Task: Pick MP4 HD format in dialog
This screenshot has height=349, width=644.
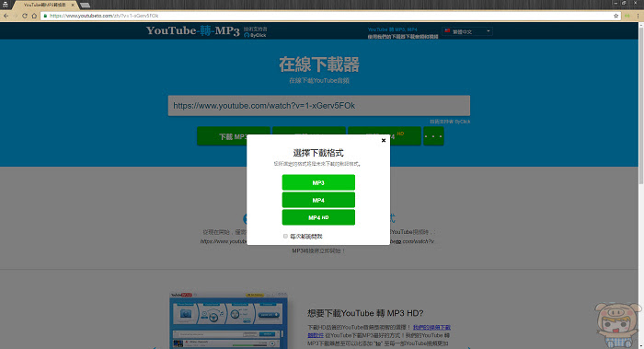Action: pyautogui.click(x=318, y=217)
